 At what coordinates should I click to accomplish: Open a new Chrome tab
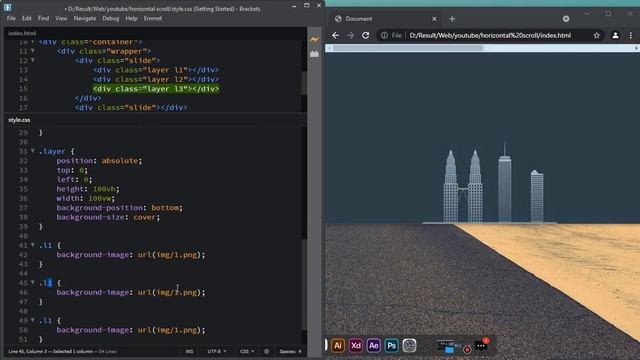(x=452, y=19)
